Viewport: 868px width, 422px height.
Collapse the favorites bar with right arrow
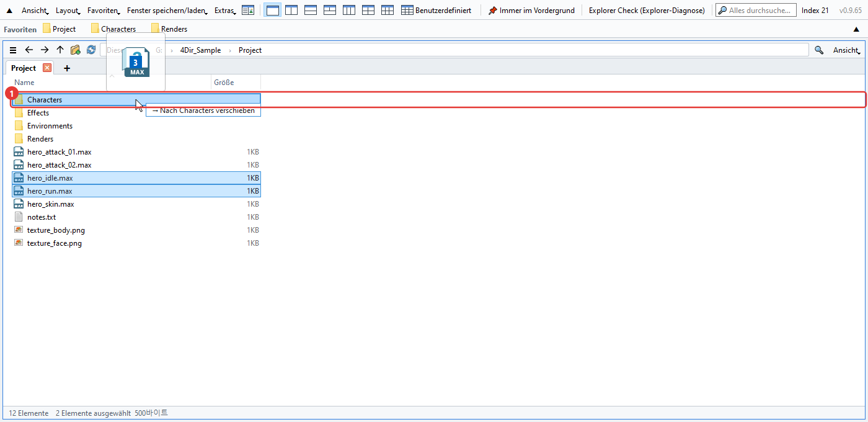click(x=857, y=29)
